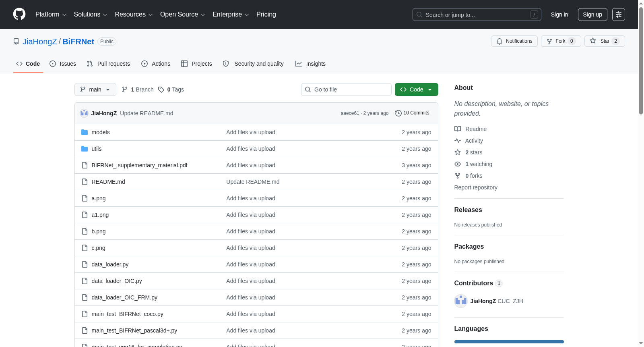Click the file icon for README.md

coord(85,182)
